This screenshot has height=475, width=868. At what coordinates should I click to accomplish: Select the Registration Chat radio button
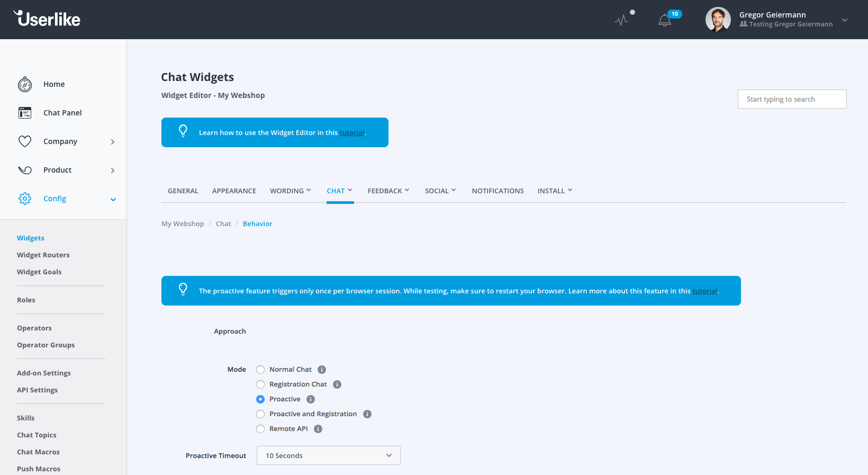[260, 384]
